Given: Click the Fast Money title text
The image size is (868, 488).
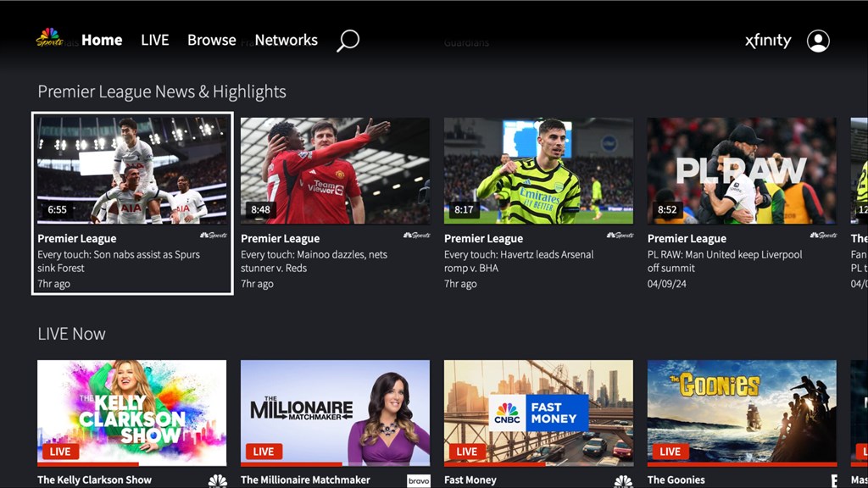Looking at the screenshot, I should click(x=470, y=480).
